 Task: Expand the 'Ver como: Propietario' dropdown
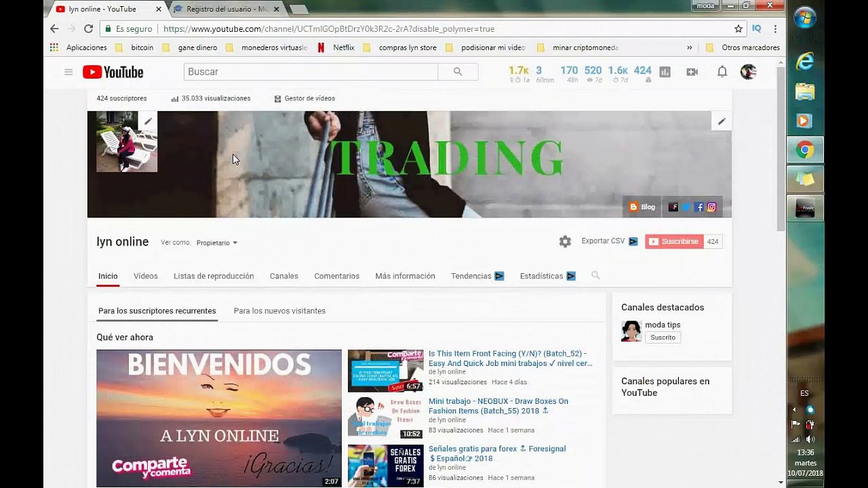217,243
